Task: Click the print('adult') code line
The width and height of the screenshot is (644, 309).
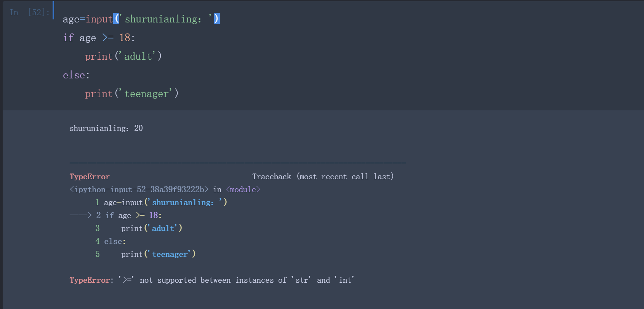Action: coord(123,56)
